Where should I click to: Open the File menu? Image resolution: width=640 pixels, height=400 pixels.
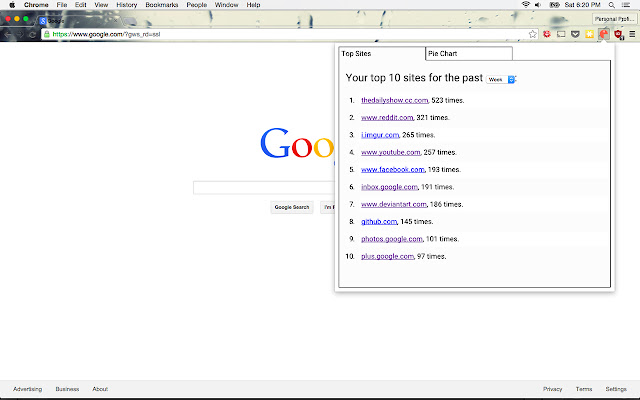pos(62,5)
